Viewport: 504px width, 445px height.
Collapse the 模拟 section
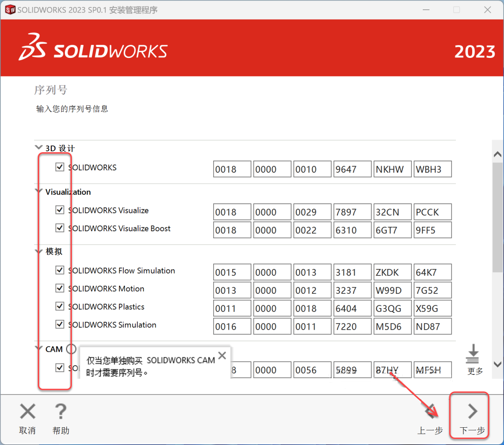[x=38, y=250]
